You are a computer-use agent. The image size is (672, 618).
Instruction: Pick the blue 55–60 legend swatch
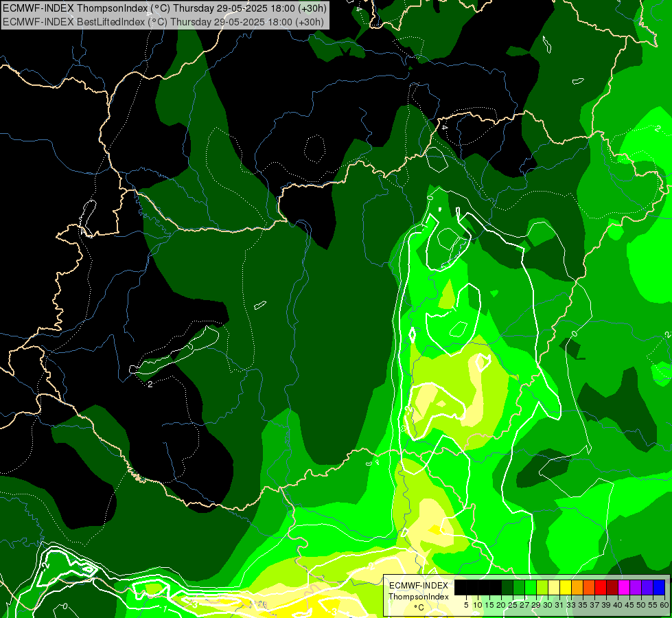659,587
